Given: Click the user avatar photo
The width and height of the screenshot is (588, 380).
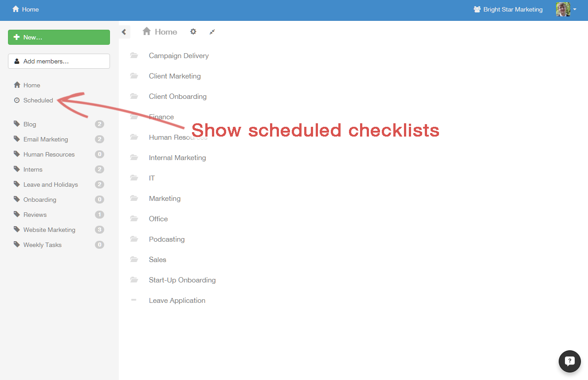Looking at the screenshot, I should click(x=563, y=9).
